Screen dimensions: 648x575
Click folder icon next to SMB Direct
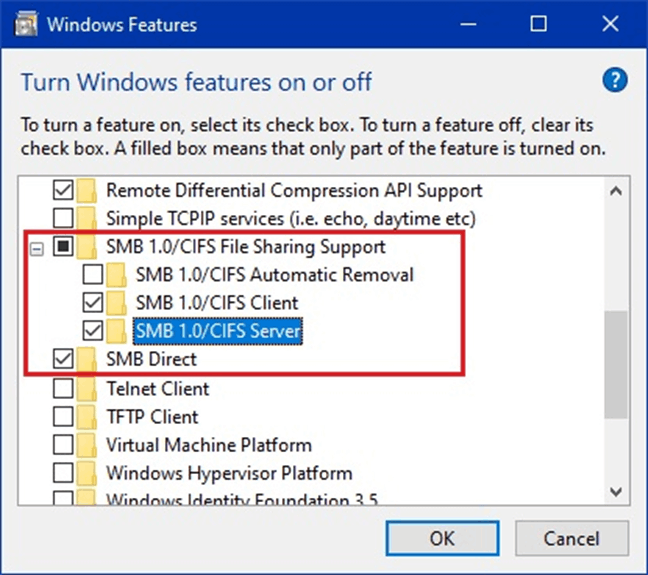[x=87, y=359]
